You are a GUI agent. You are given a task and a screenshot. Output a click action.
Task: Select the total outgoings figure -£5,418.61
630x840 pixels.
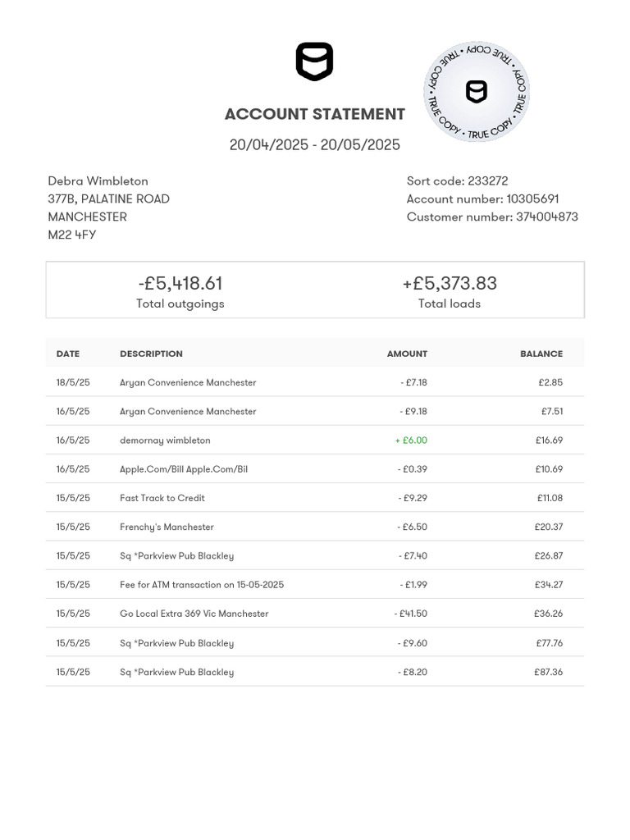pyautogui.click(x=180, y=283)
